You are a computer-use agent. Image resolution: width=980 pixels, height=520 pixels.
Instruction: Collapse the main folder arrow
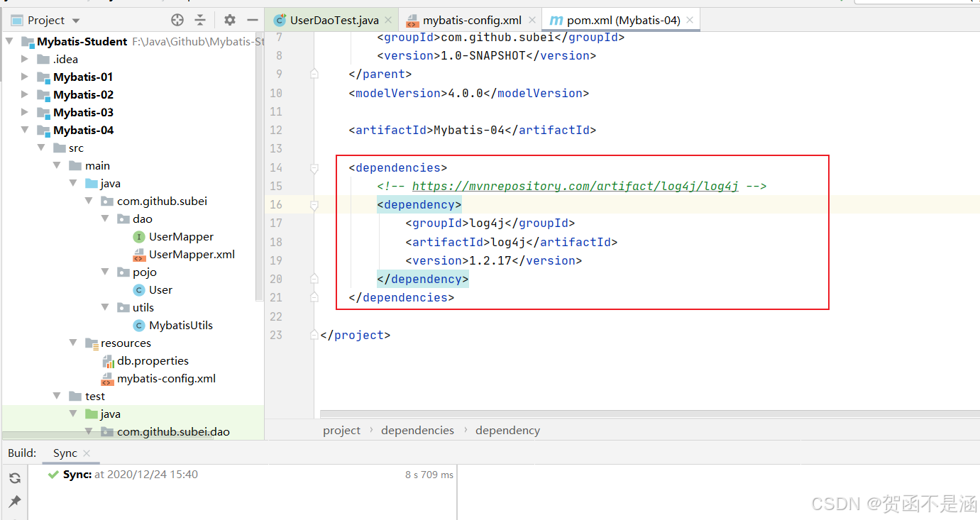[x=57, y=165]
